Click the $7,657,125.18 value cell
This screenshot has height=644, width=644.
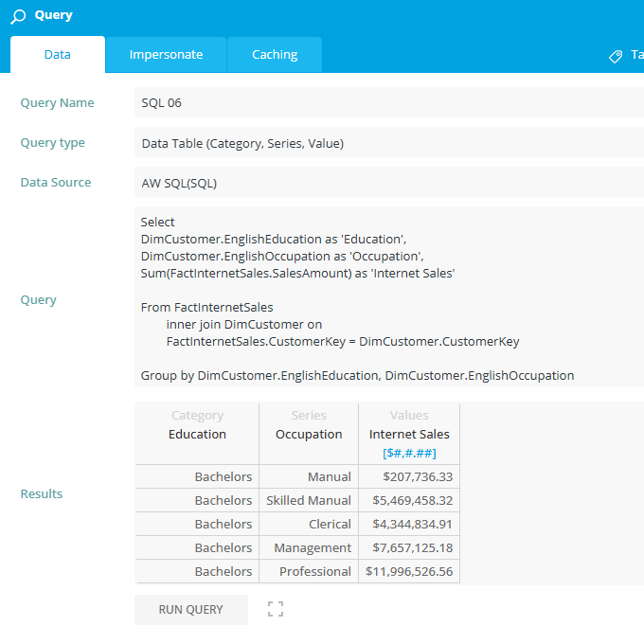click(409, 547)
